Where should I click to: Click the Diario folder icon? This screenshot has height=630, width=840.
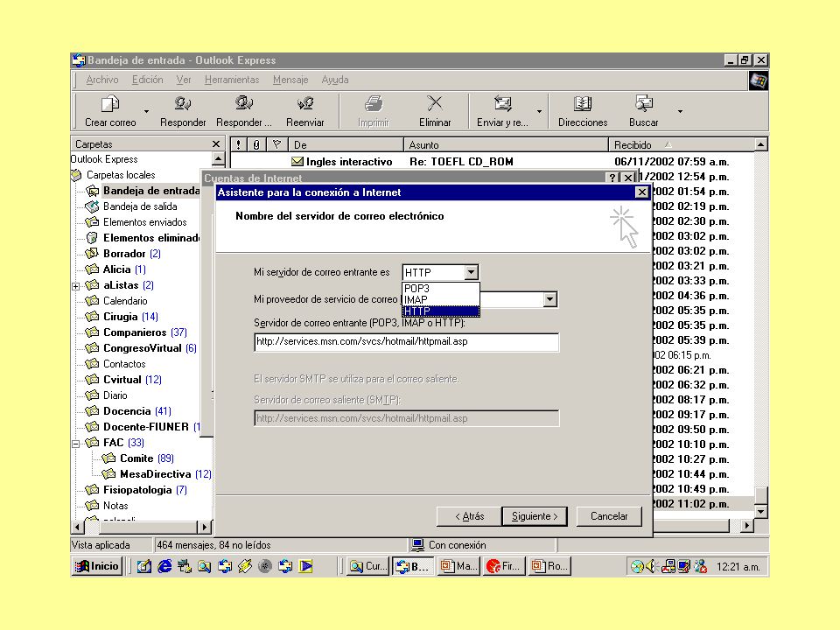coord(93,395)
